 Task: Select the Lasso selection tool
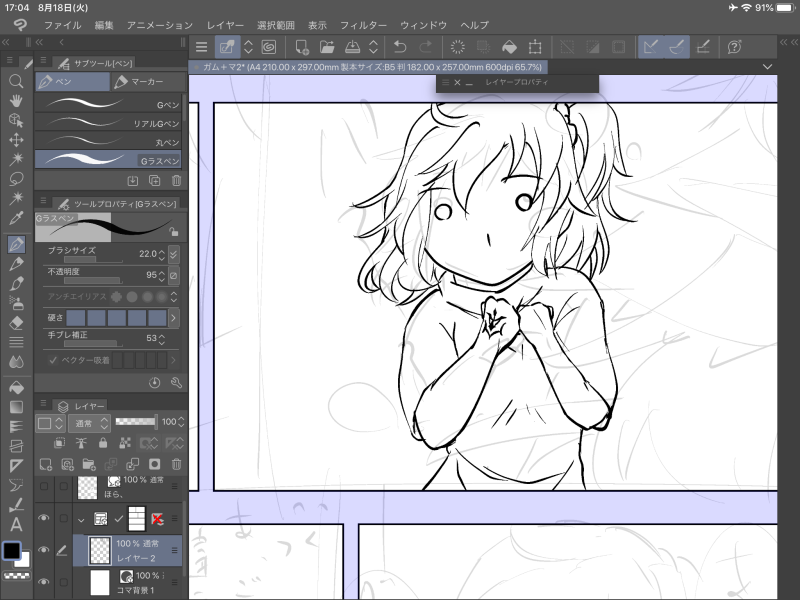tap(16, 179)
